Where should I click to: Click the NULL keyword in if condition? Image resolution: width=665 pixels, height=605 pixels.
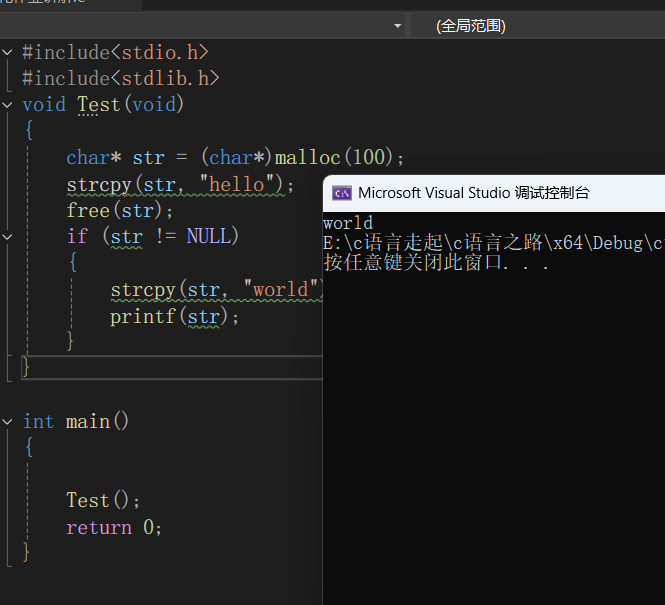[x=208, y=236]
